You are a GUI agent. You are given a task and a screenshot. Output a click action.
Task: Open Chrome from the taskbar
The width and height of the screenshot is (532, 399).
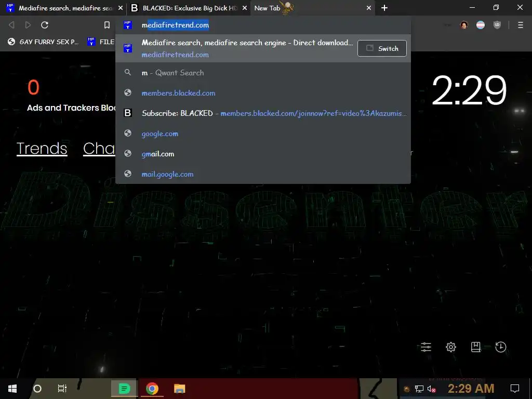point(152,389)
